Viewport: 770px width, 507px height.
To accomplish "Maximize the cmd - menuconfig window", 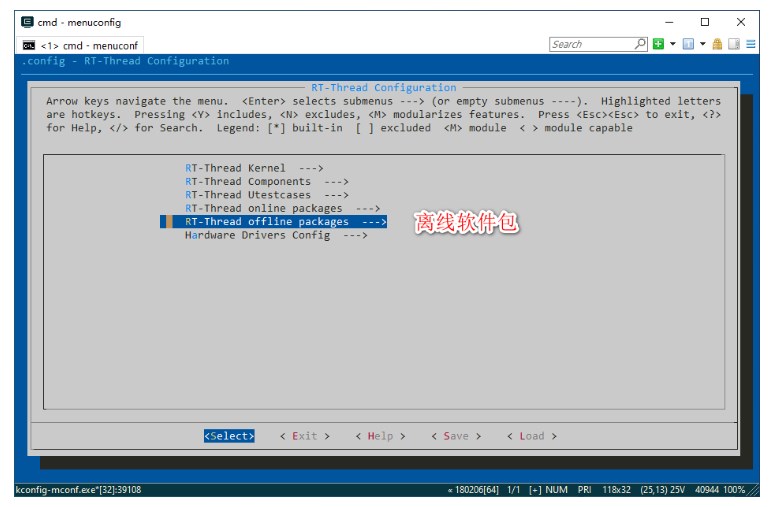I will tap(705, 22).
